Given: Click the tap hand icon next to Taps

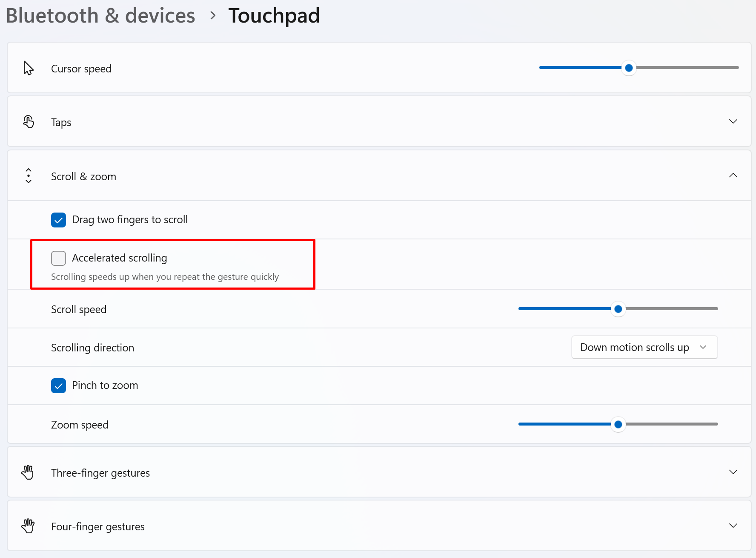Looking at the screenshot, I should pyautogui.click(x=29, y=122).
